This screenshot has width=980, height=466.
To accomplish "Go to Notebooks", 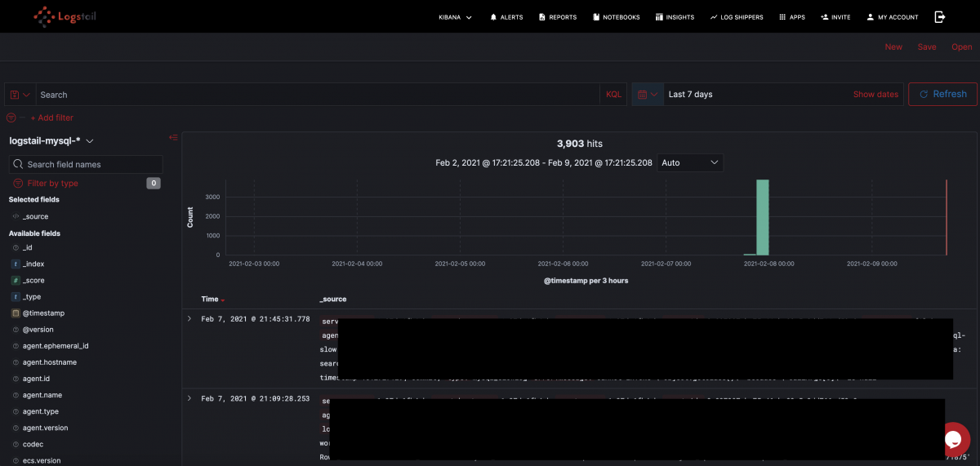I will [616, 17].
